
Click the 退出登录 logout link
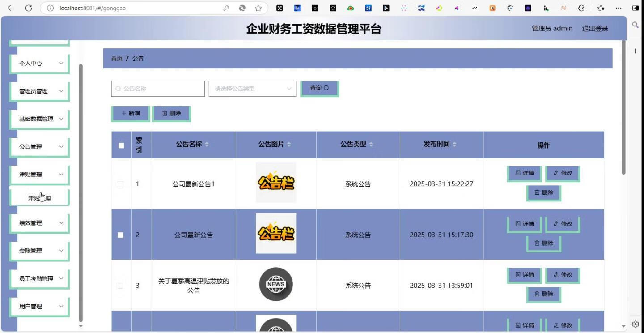(x=595, y=29)
